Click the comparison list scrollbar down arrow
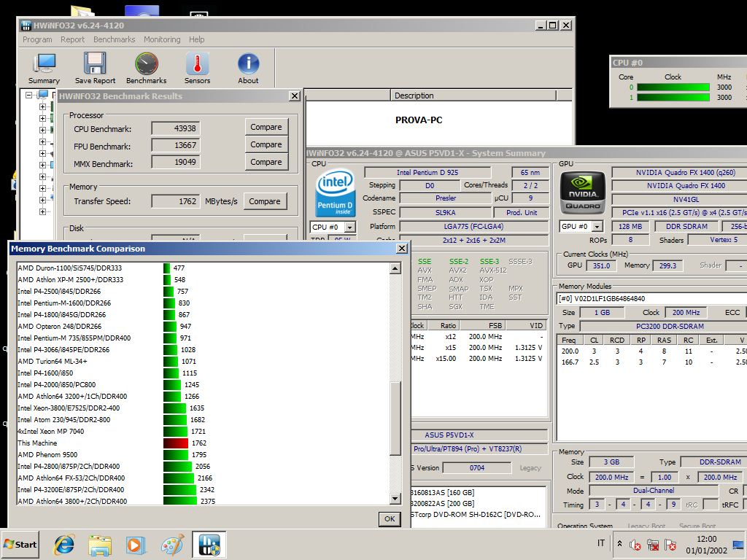This screenshot has width=747, height=560. pos(395,499)
